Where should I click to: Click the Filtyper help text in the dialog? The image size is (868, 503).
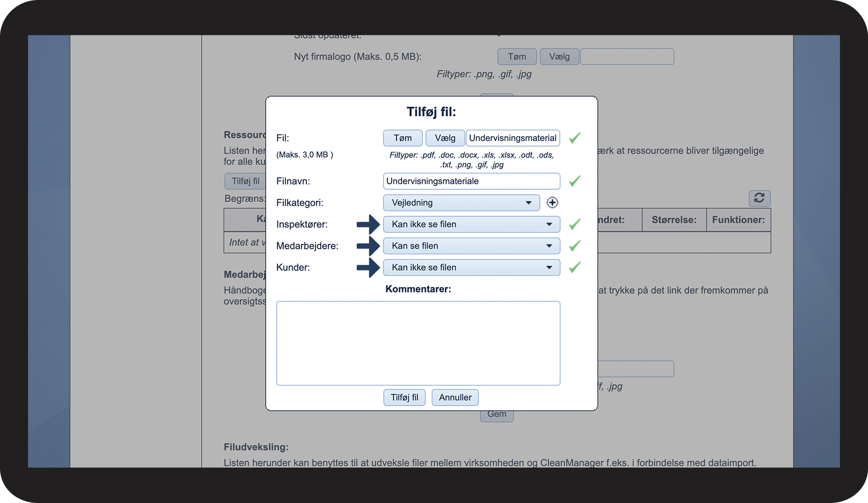472,160
